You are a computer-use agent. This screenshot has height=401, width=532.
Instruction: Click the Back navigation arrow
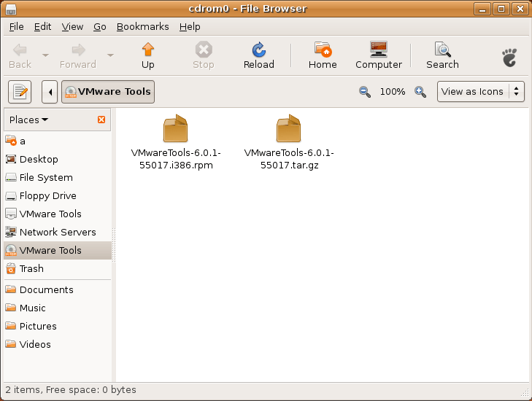pos(20,55)
